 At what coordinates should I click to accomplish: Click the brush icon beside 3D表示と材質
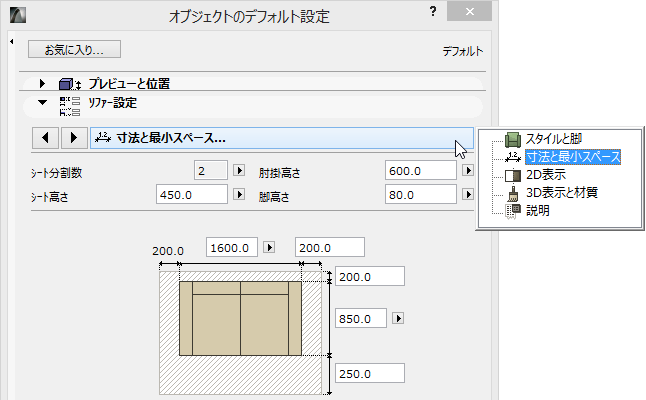513,193
